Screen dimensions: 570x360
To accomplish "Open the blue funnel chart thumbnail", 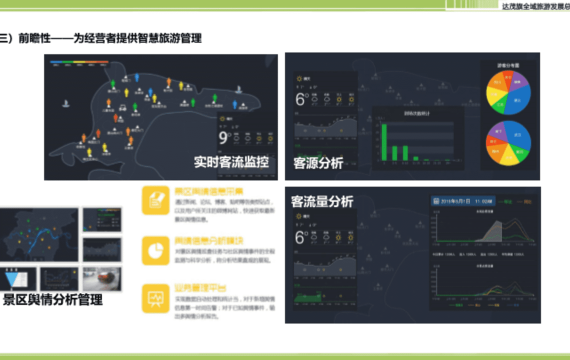I will pos(18,279).
